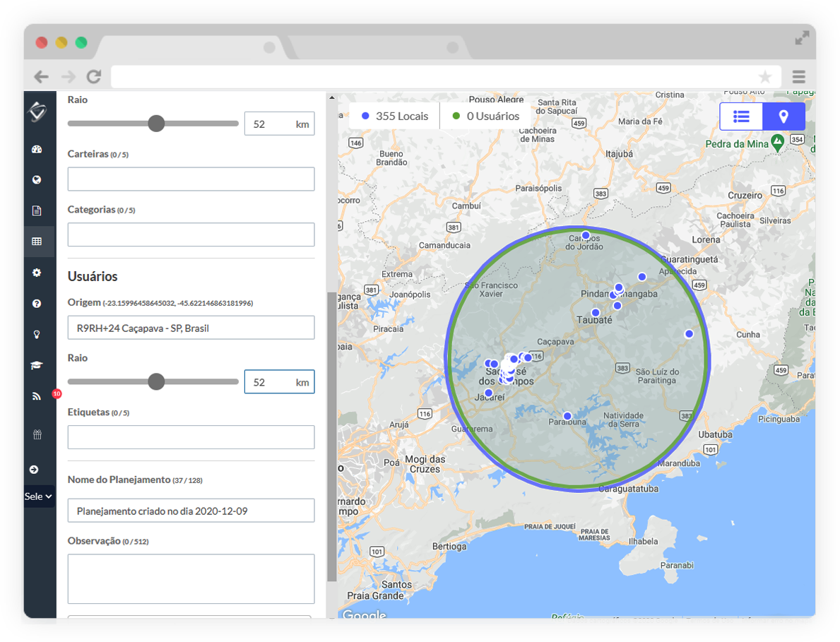Click the Ilhabela map label

pos(643,541)
